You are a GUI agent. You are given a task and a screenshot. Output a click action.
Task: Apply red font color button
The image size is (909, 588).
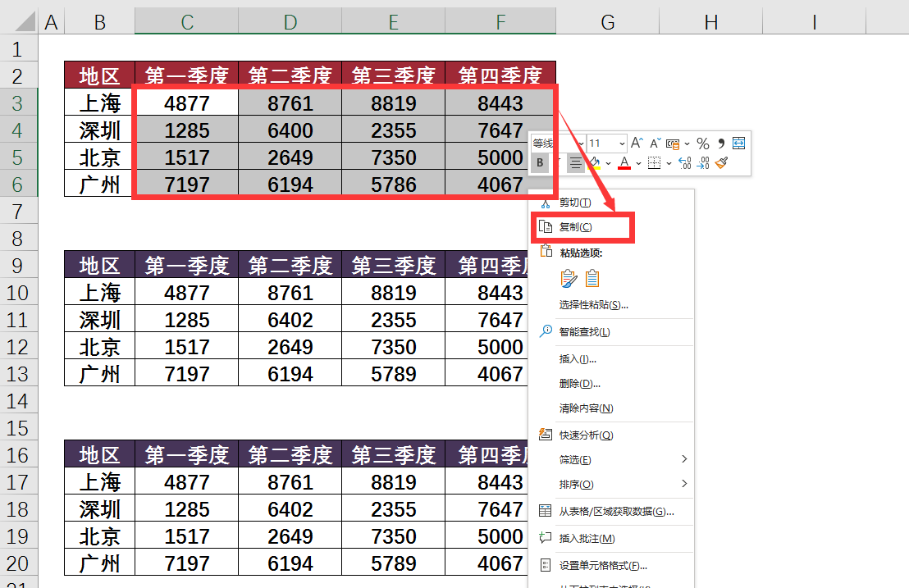pyautogui.click(x=624, y=162)
